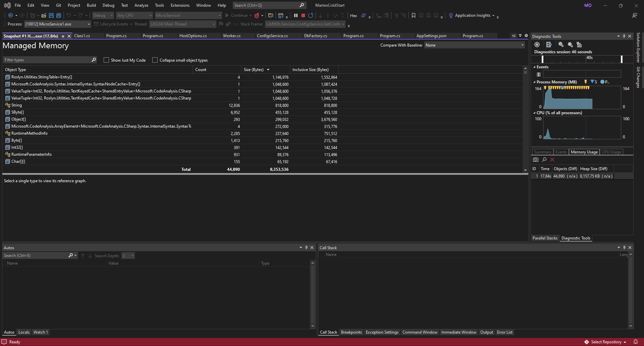Enable Show Just My Code
644x346 pixels.
106,60
